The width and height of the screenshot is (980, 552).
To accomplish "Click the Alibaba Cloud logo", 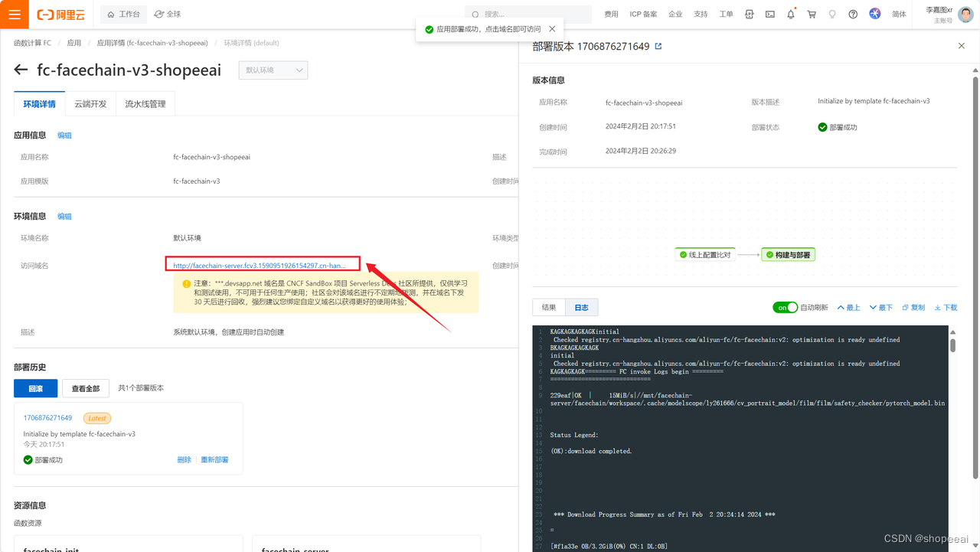I will point(62,15).
